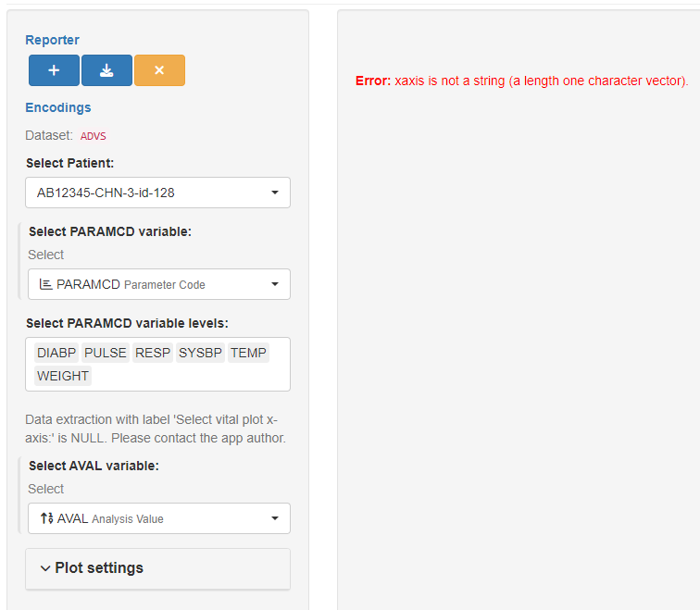Click the Select AVAL variable label
The height and width of the screenshot is (610, 700).
[94, 466]
